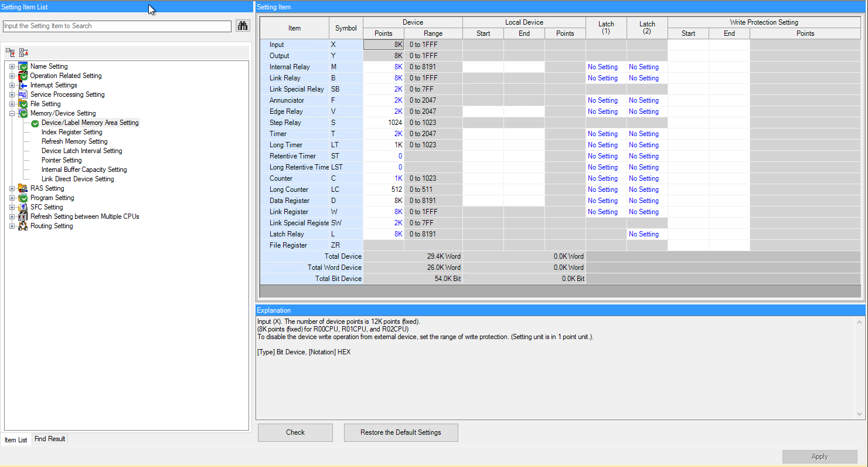Click Internal Relay local device Start cell
The width and height of the screenshot is (868, 467).
(484, 67)
